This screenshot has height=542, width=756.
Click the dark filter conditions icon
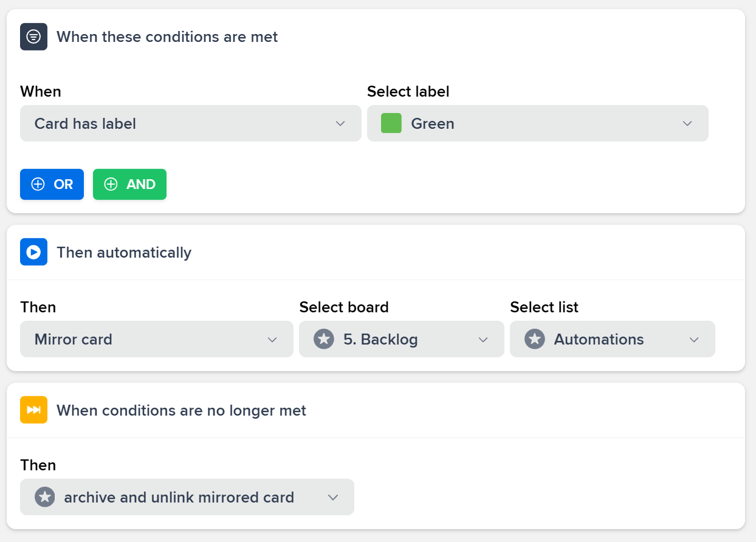click(33, 36)
